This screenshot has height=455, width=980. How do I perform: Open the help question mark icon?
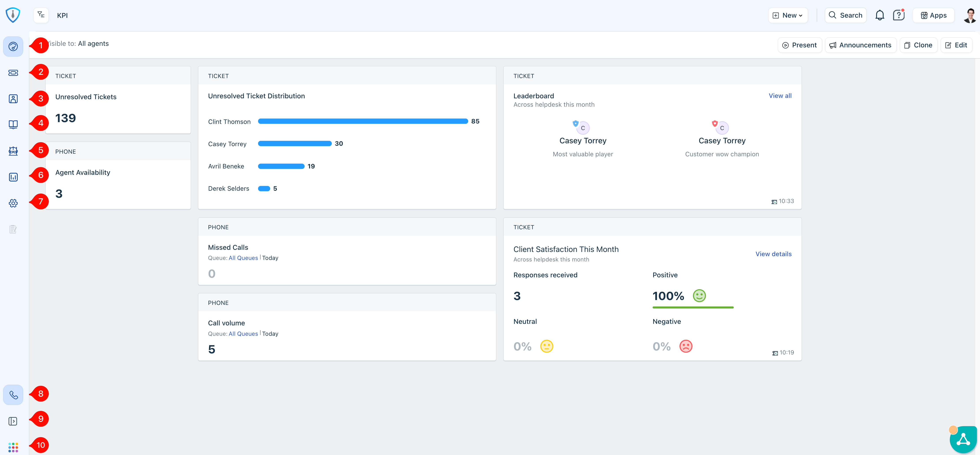click(898, 15)
